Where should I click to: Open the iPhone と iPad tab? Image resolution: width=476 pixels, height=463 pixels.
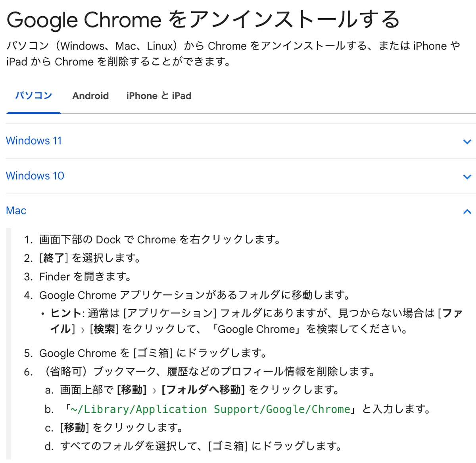[x=159, y=96]
